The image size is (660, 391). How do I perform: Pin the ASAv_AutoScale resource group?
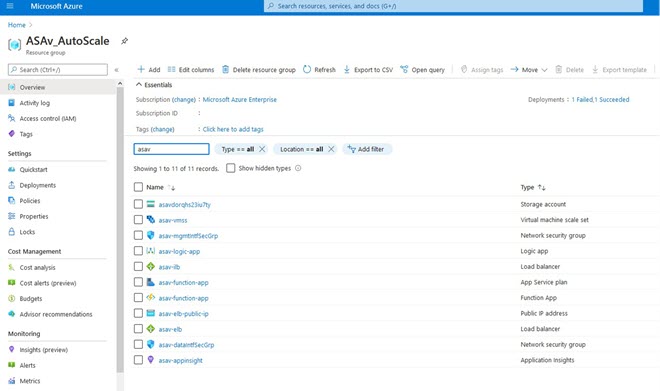click(x=125, y=41)
